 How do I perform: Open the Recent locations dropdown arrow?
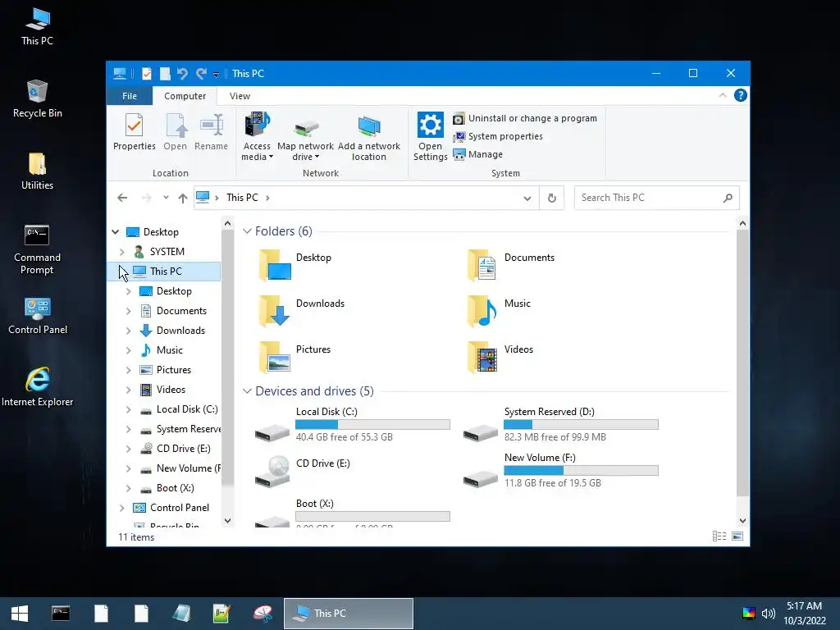coord(166,198)
